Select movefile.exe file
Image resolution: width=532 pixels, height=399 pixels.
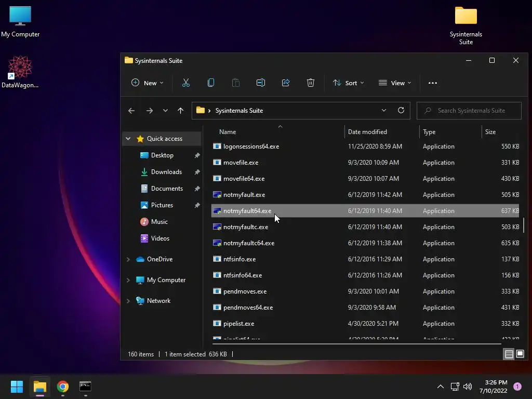[x=365, y=162]
